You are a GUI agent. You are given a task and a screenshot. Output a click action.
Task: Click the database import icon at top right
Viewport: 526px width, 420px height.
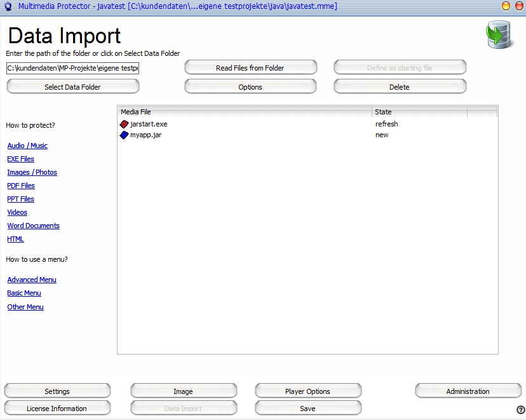coord(499,35)
